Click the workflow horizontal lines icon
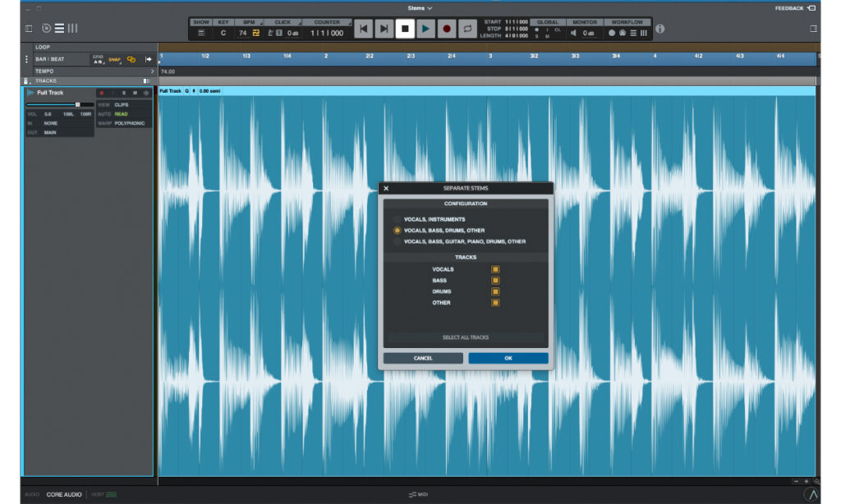The width and height of the screenshot is (841, 504). 633,33
